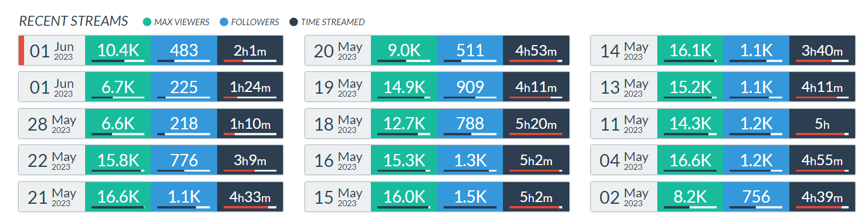
Task: Click the Recent Streams heading
Action: click(x=74, y=22)
